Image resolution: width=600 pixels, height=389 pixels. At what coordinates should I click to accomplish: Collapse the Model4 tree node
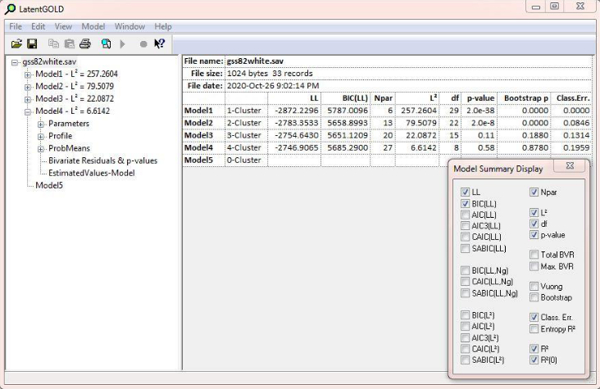point(28,112)
